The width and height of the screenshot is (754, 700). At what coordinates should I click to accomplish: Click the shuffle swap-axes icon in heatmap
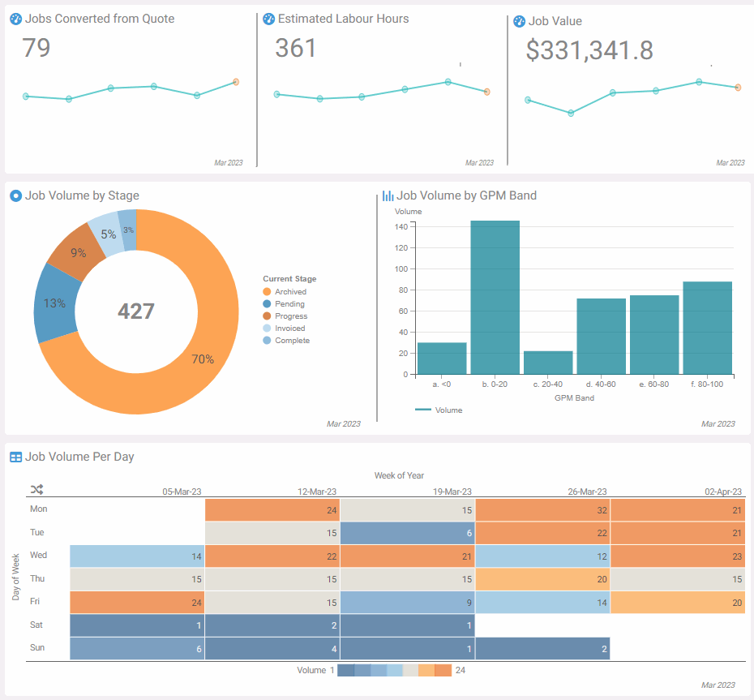pos(37,489)
